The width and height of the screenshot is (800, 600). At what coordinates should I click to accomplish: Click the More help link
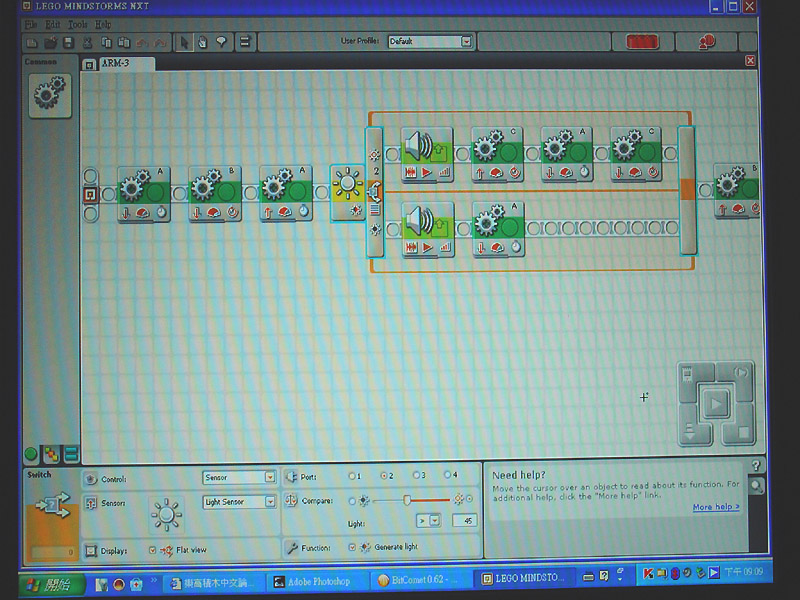tap(716, 507)
